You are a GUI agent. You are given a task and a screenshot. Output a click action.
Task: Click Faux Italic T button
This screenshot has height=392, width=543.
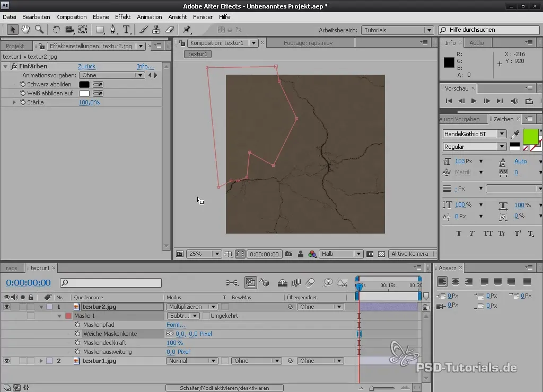click(x=472, y=234)
